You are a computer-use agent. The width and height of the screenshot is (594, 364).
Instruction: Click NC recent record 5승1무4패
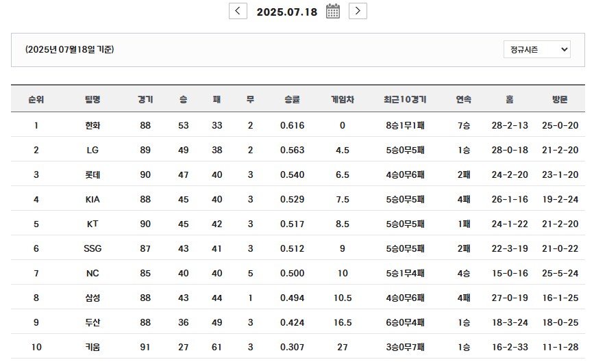pyautogui.click(x=405, y=273)
